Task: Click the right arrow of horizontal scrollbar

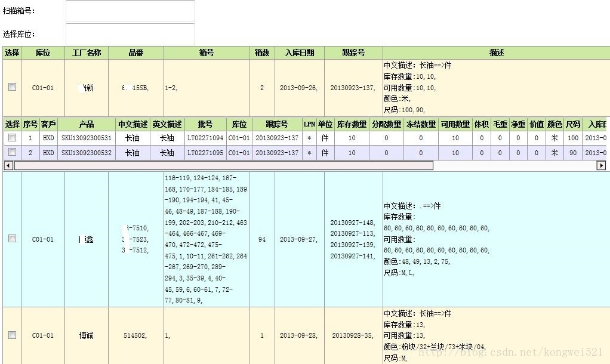Action: [601, 166]
